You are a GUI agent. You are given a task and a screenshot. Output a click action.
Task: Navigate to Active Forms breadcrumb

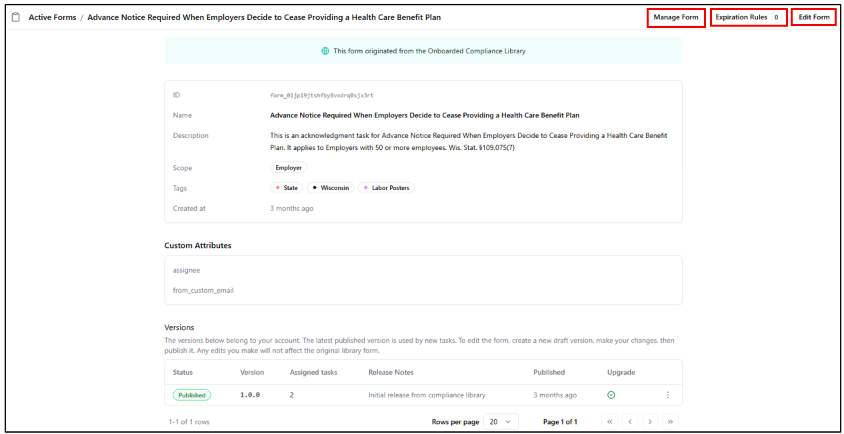click(53, 18)
